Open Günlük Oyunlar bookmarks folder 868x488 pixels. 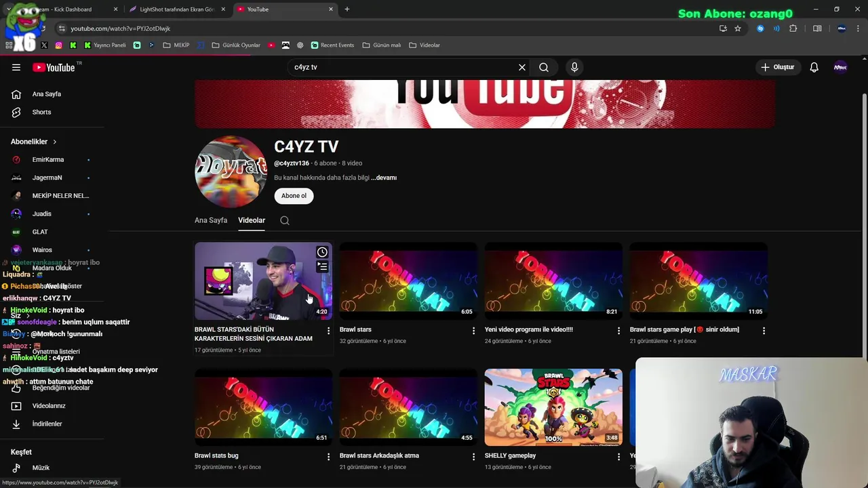(x=236, y=45)
